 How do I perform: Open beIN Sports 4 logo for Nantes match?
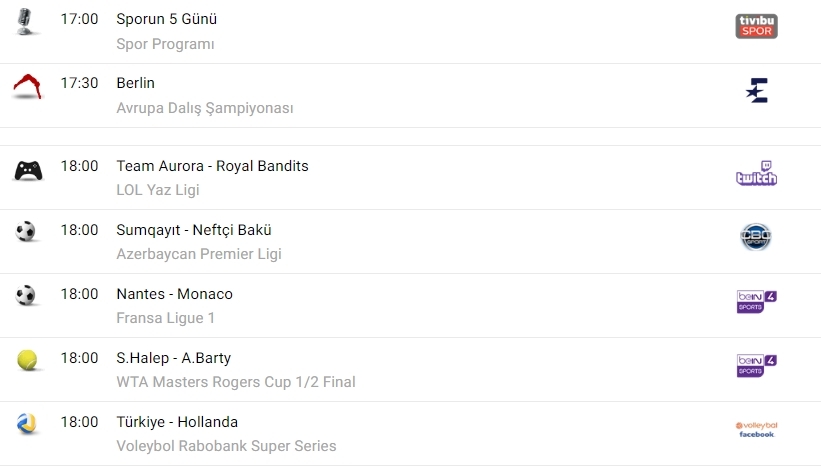756,301
